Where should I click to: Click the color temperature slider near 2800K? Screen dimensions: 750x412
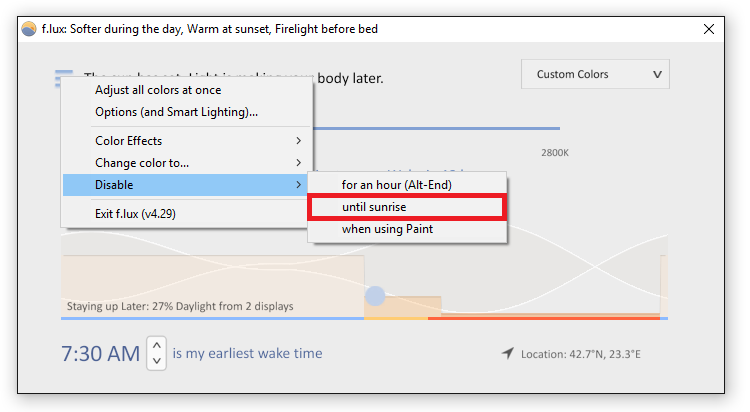436,128
